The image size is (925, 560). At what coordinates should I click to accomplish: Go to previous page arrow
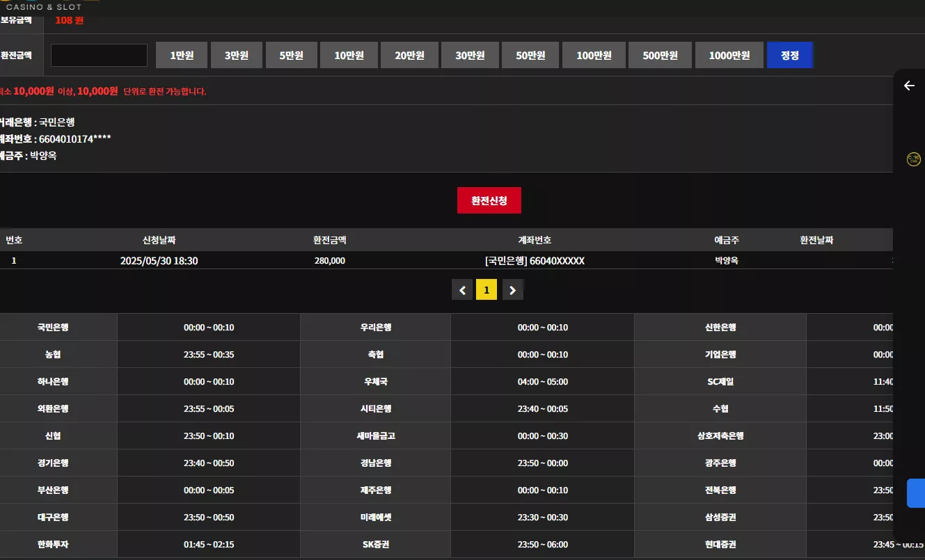tap(462, 290)
